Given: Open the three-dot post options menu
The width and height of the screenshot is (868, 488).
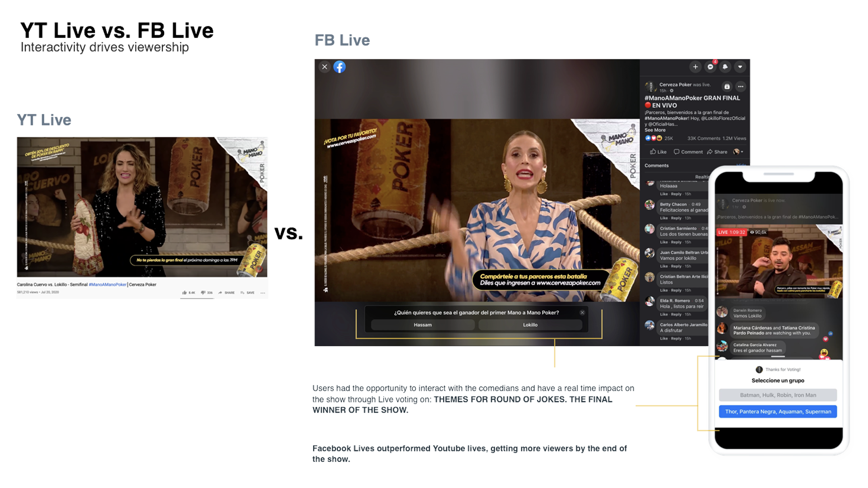Looking at the screenshot, I should point(741,86).
